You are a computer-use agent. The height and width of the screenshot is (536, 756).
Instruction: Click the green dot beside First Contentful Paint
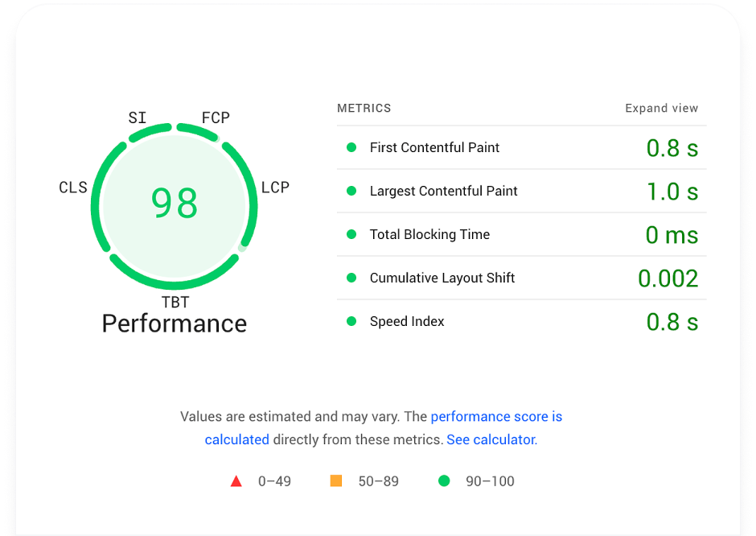click(351, 147)
